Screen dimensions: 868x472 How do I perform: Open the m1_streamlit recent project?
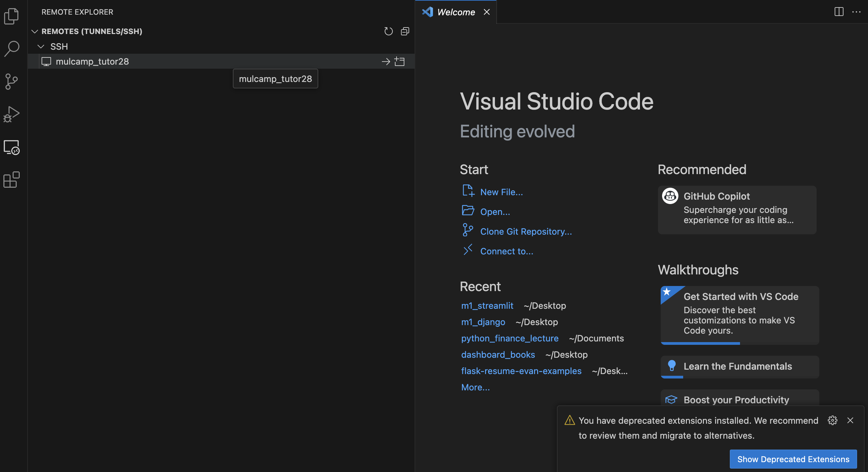click(487, 305)
